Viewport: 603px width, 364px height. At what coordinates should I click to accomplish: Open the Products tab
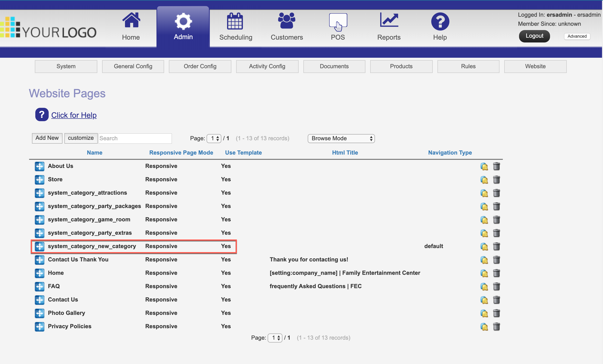tap(401, 66)
